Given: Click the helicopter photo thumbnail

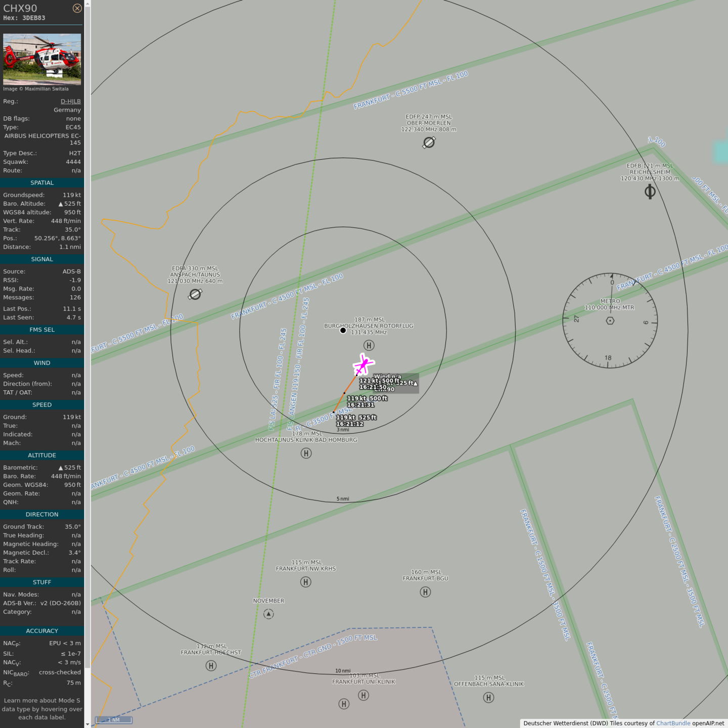Looking at the screenshot, I should [42, 59].
